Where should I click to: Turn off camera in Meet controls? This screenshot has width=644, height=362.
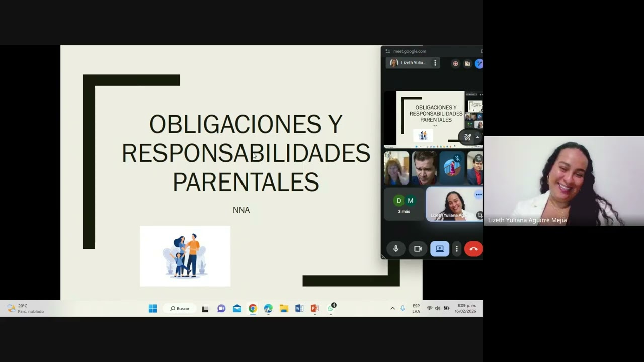[418, 249]
